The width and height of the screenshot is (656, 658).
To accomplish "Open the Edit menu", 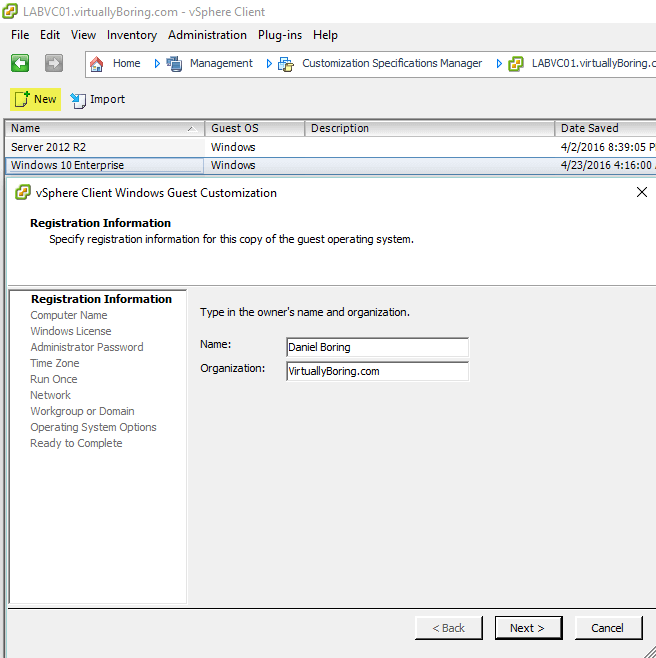I will 50,35.
